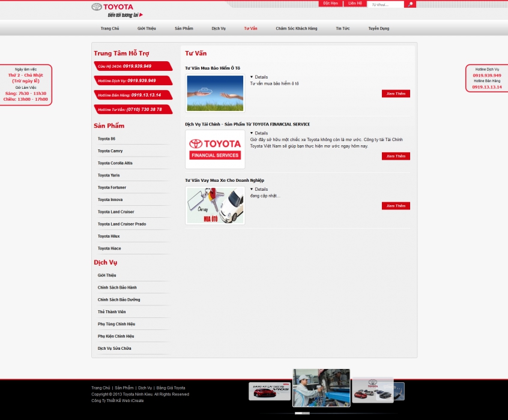Focus the Từ Khoá search field
508x420 pixels.
[386, 4]
